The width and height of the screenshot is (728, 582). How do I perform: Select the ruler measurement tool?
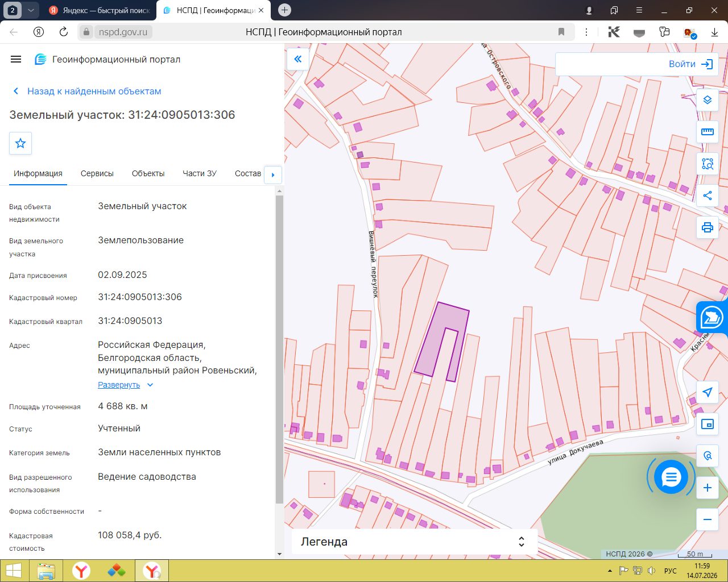[x=708, y=132]
